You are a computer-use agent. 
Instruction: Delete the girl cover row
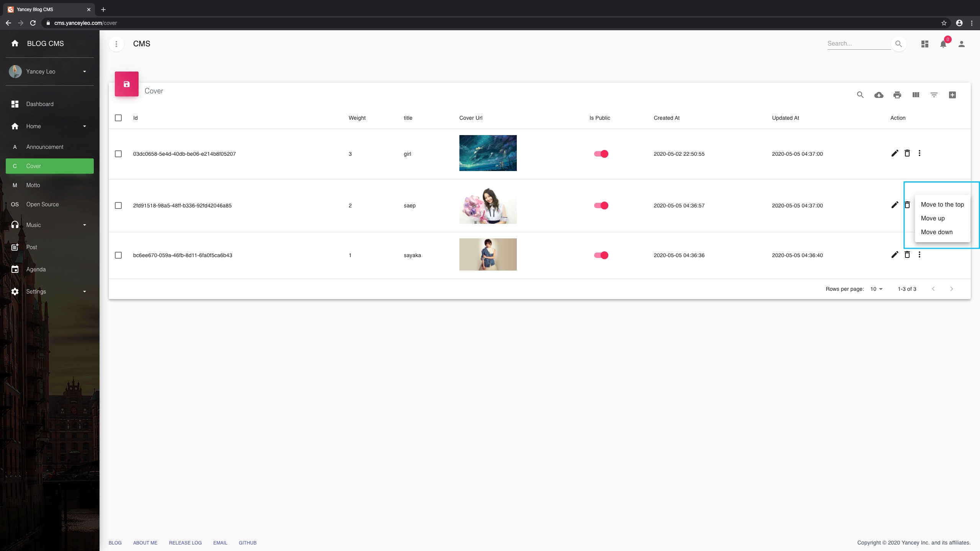point(907,153)
